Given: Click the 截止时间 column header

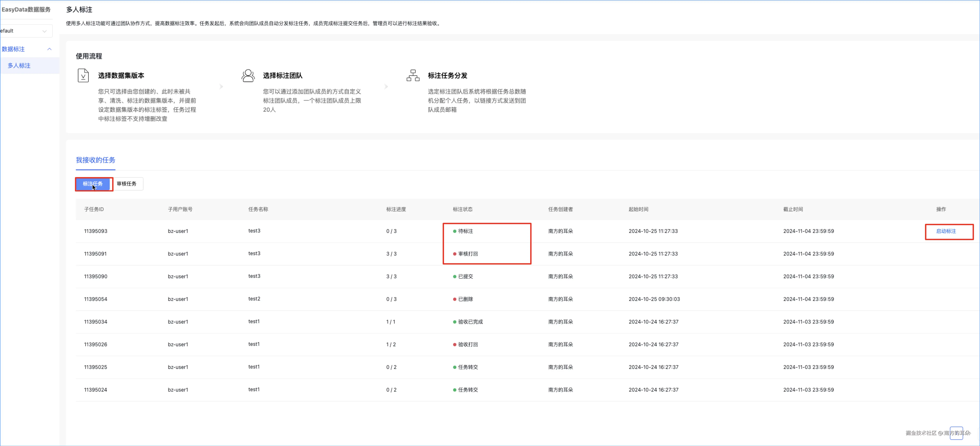Looking at the screenshot, I should [x=793, y=210].
